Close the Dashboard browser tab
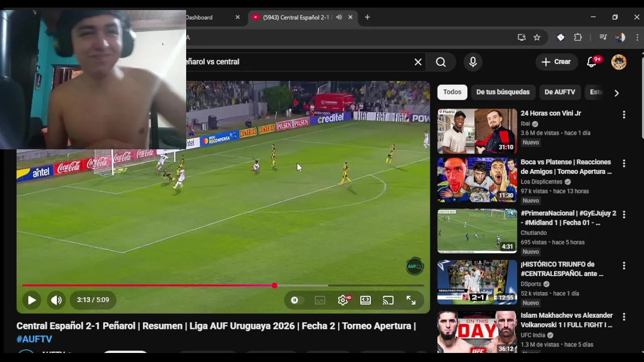Viewport: 644px width, 362px height. pos(237,17)
